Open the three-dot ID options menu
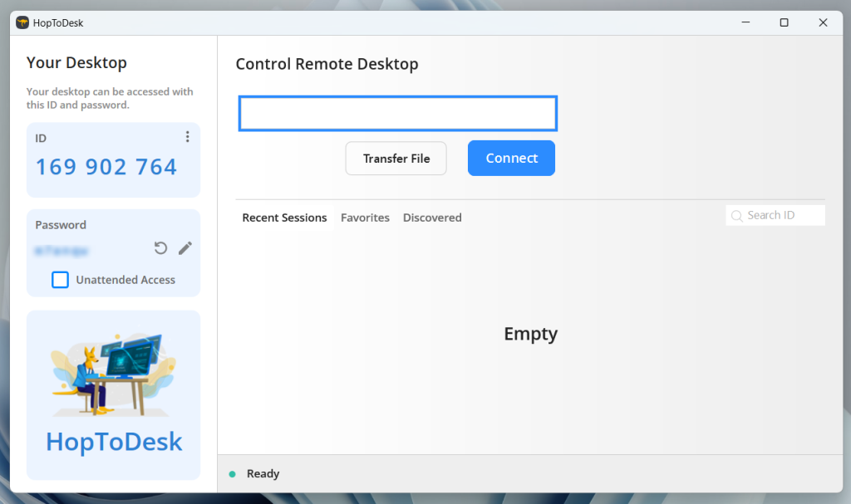Image resolution: width=851 pixels, height=504 pixels. [x=187, y=137]
